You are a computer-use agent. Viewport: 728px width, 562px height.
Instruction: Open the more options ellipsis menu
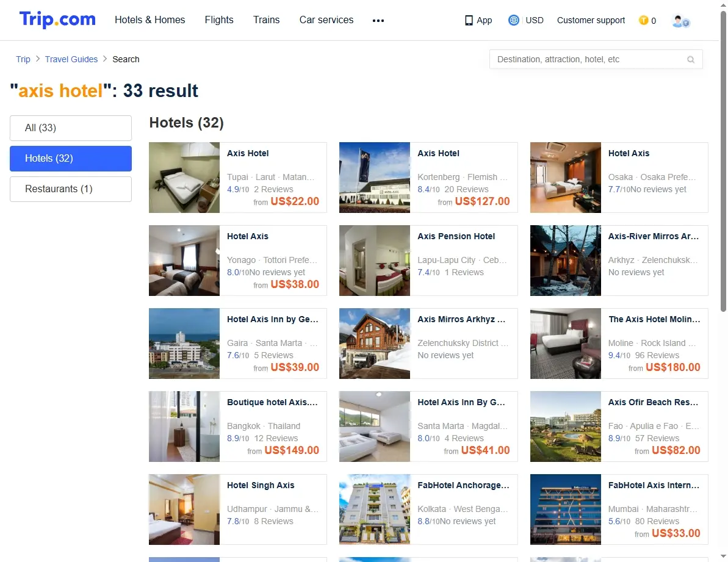(x=378, y=20)
